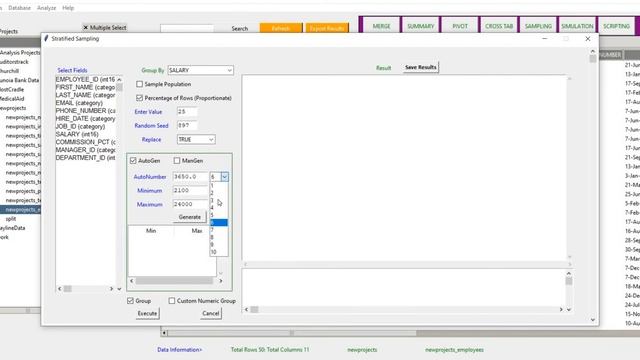Select 8 in the dropdown list
Image resolution: width=640 pixels, height=360 pixels.
[219, 237]
